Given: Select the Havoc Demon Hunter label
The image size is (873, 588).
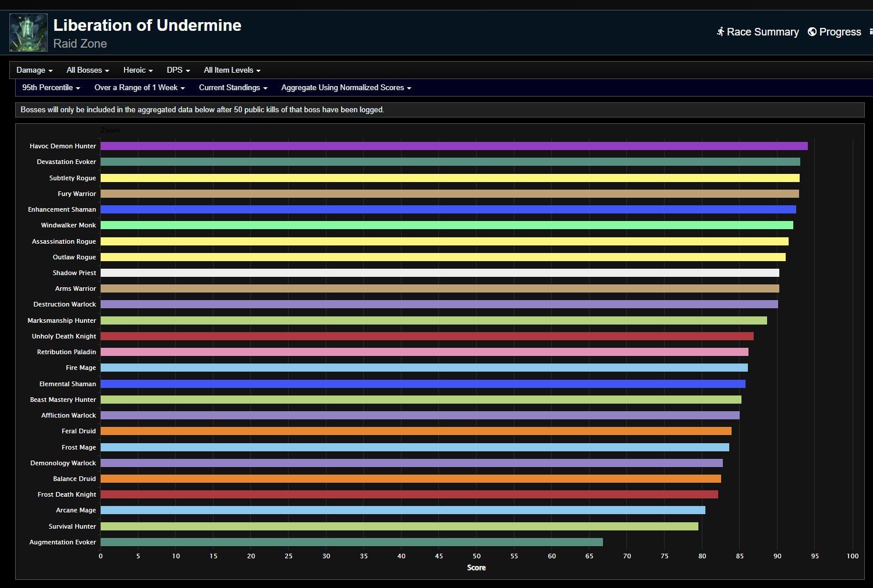Looking at the screenshot, I should point(62,146).
